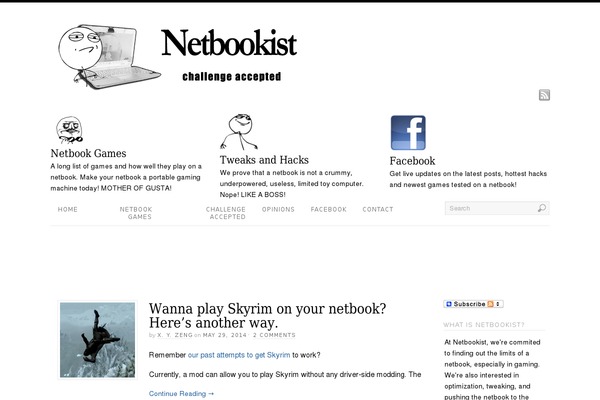
Task: Click the Tweaks and Hacks stick figure icon
Action: (x=239, y=131)
